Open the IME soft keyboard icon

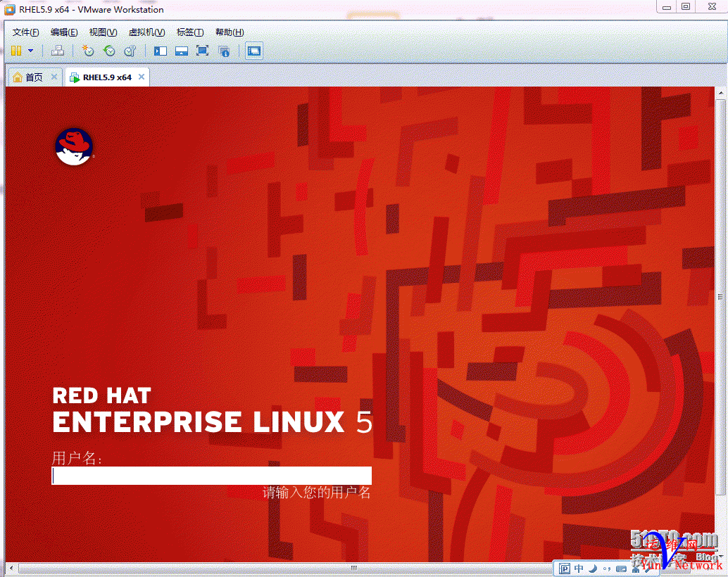621,569
